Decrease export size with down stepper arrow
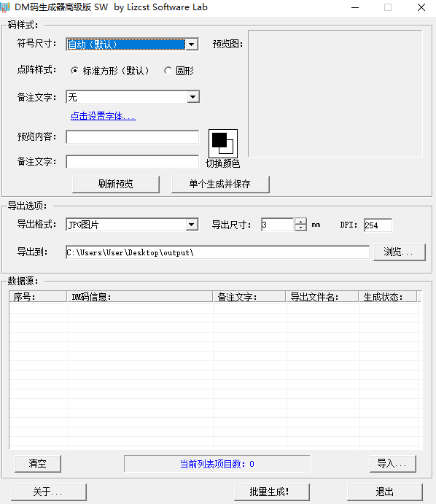This screenshot has width=436, height=504. (x=300, y=228)
